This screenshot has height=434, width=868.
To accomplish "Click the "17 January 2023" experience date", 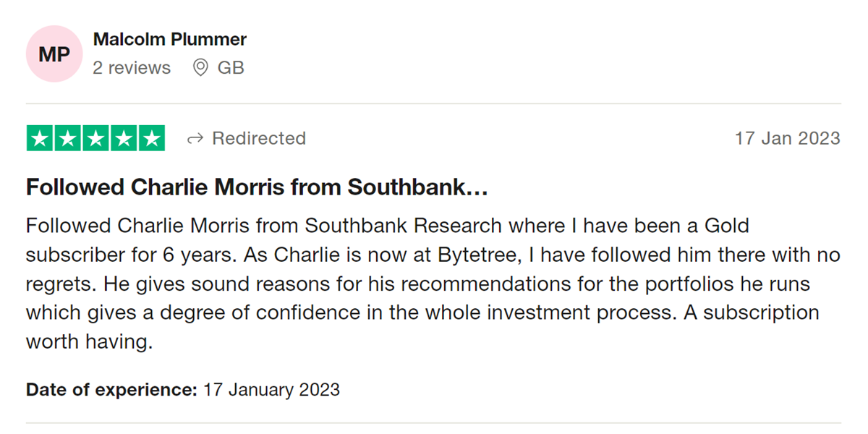I will coord(271,390).
